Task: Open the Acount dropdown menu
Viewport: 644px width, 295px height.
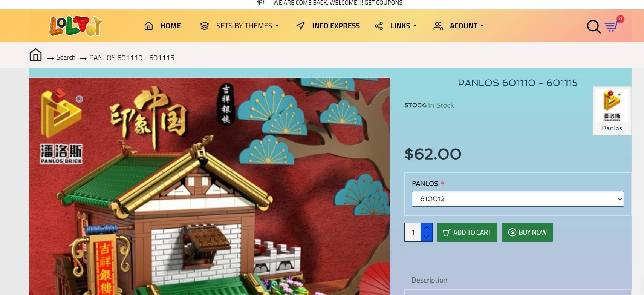Action: pyautogui.click(x=467, y=26)
